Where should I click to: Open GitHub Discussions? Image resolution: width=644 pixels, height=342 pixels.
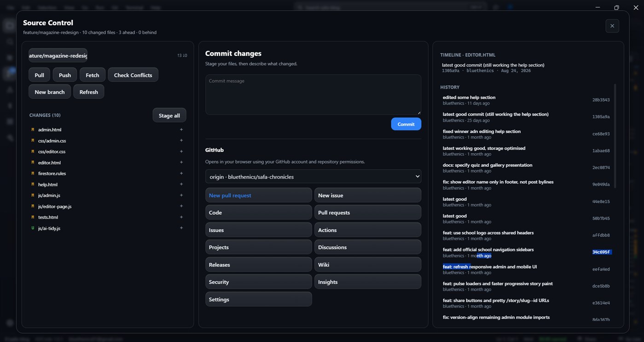click(368, 247)
